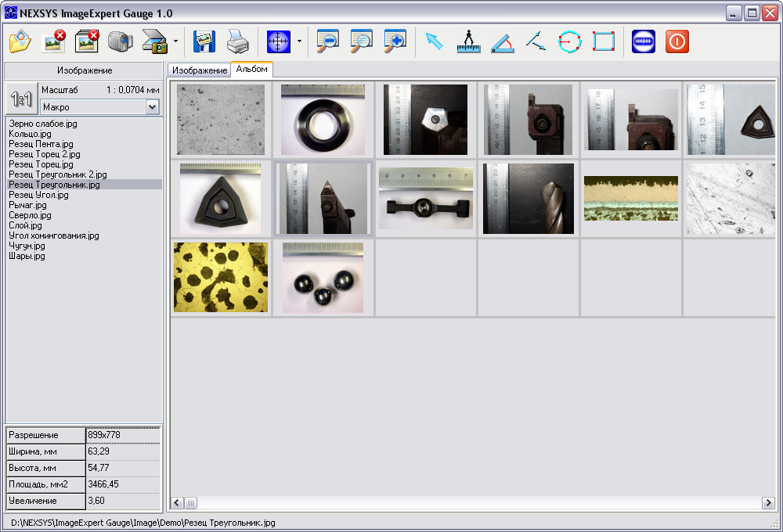Click the plain magnifier zoom-to-fit icon

(x=361, y=41)
